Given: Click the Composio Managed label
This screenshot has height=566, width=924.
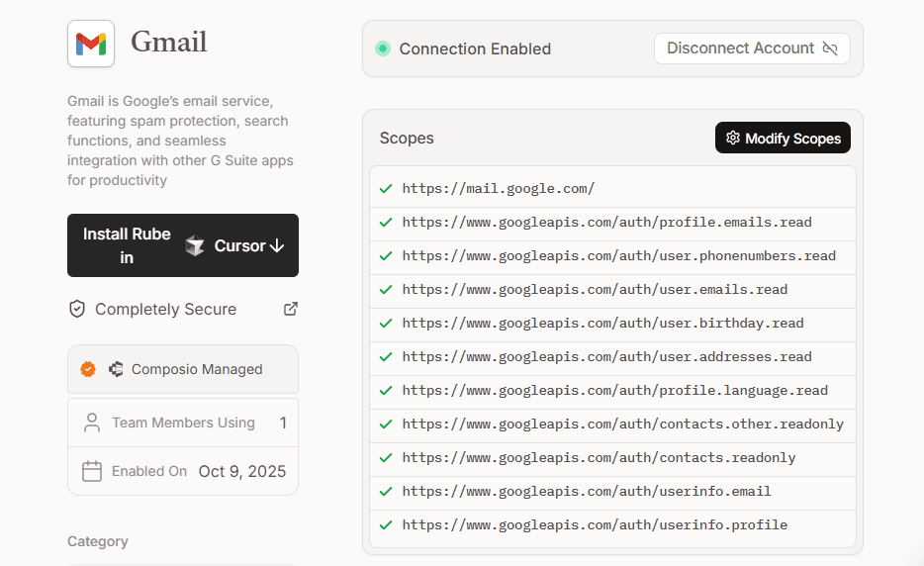Looking at the screenshot, I should click(197, 369).
